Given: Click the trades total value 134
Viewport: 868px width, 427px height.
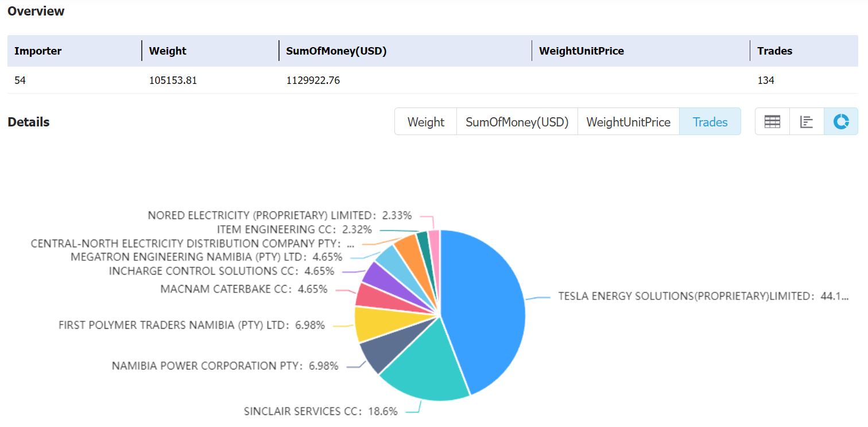Looking at the screenshot, I should point(766,80).
